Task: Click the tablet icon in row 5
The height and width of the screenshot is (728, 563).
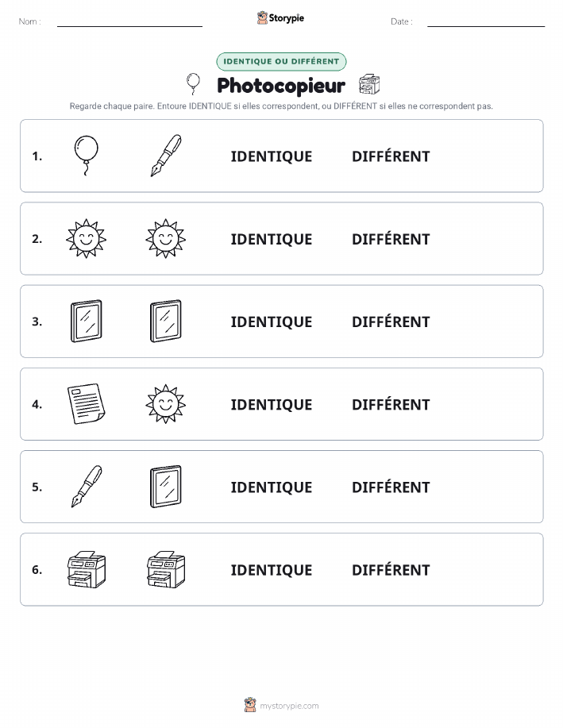Action: tap(166, 487)
